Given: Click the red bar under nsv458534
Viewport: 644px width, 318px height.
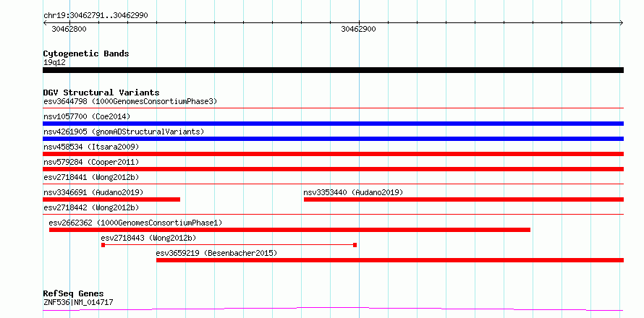Looking at the screenshot, I should click(x=333, y=154).
